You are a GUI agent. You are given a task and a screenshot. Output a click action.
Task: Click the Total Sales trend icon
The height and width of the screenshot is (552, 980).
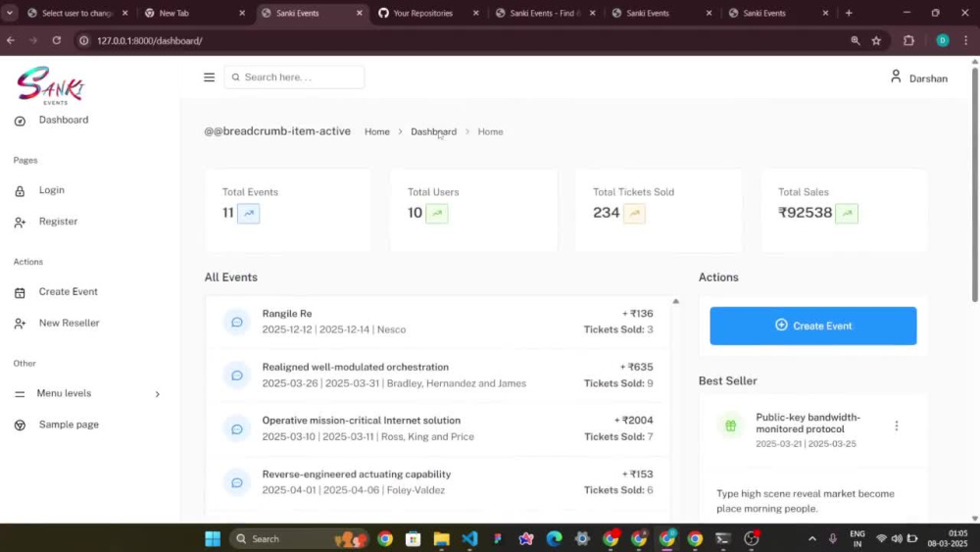(847, 213)
